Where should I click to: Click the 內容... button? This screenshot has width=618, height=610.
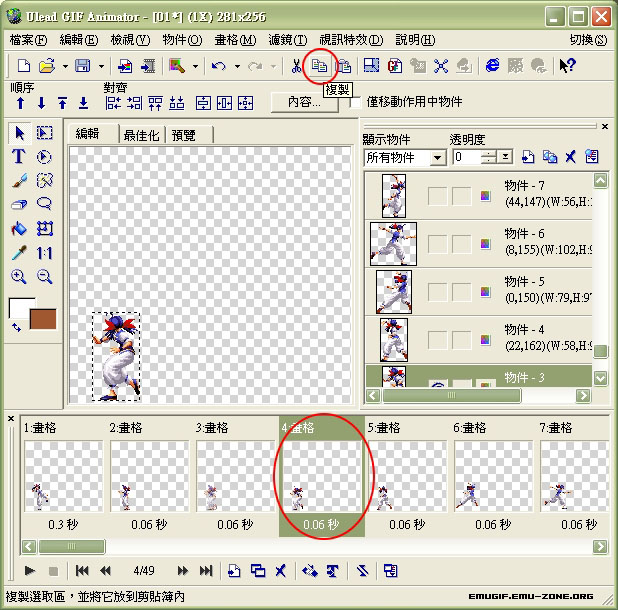(304, 102)
